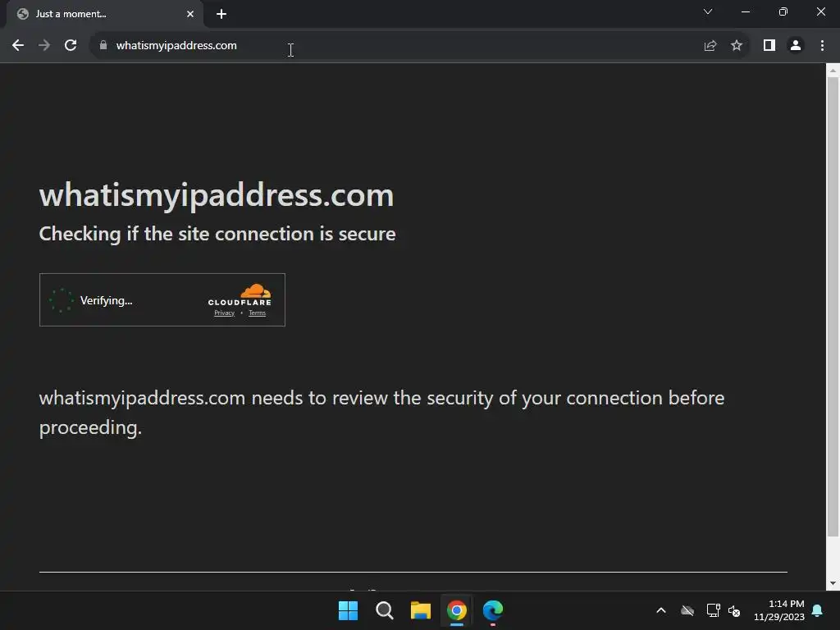
Task: Open the tab search dropdown chevron
Action: pyautogui.click(x=708, y=11)
